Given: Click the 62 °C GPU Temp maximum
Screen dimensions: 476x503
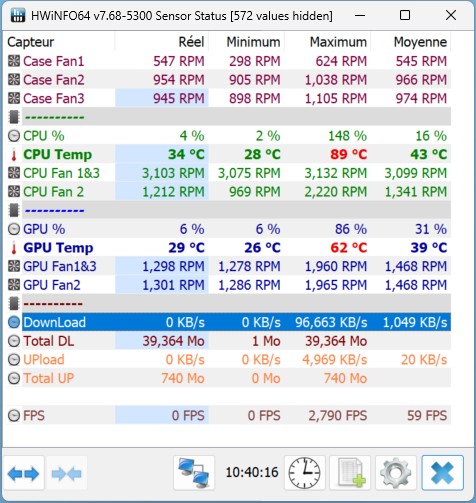Looking at the screenshot, I should tap(348, 248).
